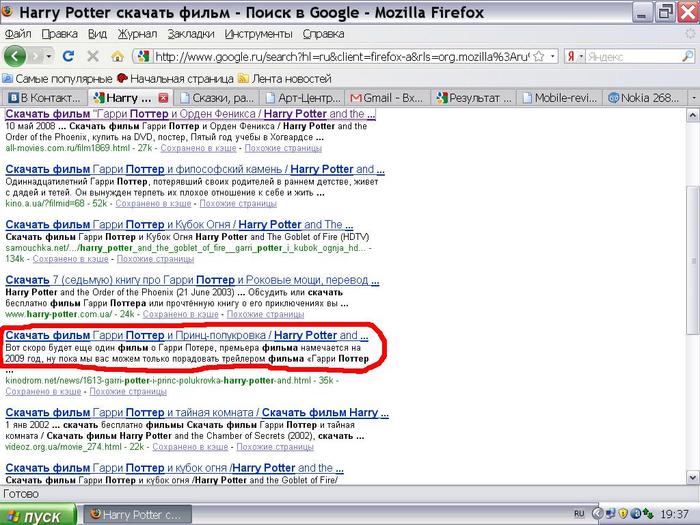
Task: Open the Правка menu
Action: tap(60, 34)
